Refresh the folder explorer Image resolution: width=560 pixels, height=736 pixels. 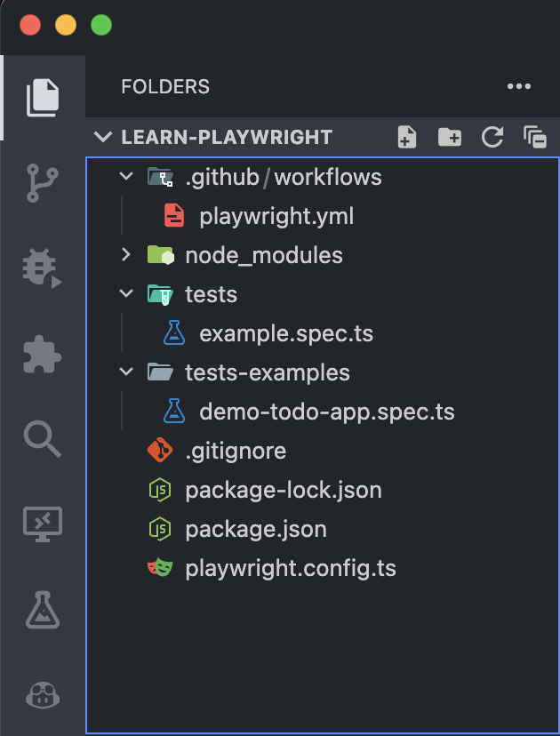pos(492,137)
